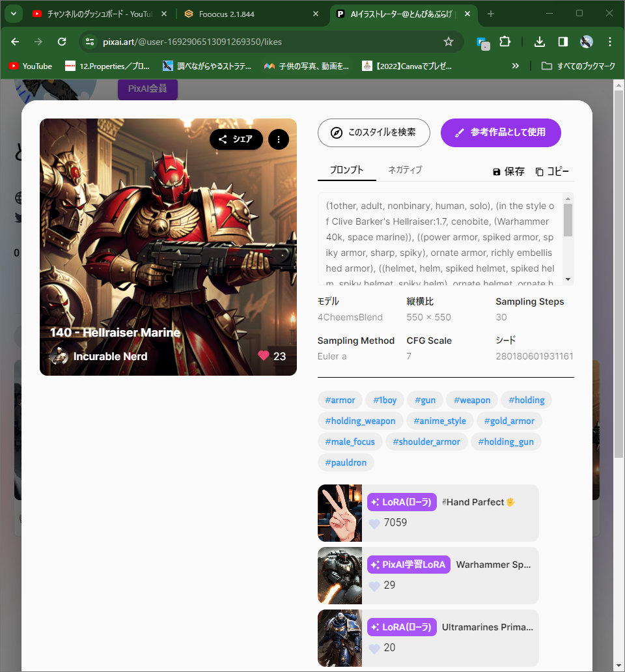Click the browser forward arrow
The image size is (625, 672).
point(38,42)
